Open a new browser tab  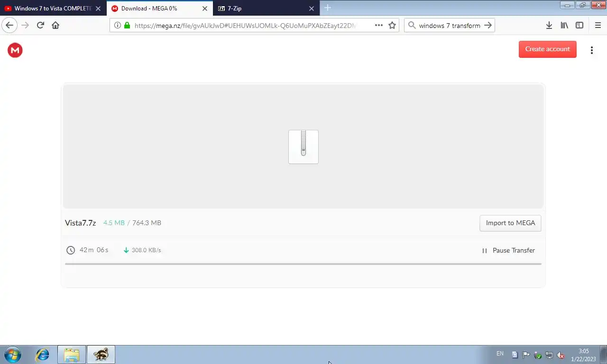click(328, 8)
